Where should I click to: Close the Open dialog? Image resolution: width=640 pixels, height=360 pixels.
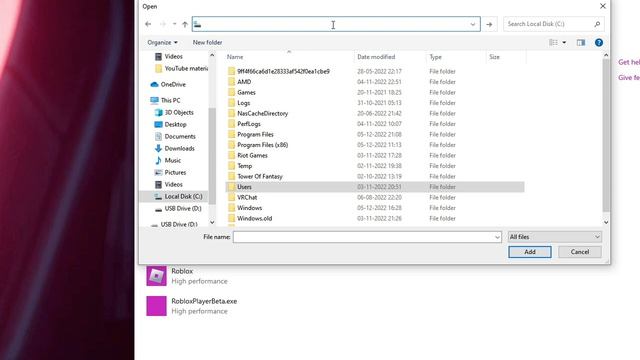(602, 6)
